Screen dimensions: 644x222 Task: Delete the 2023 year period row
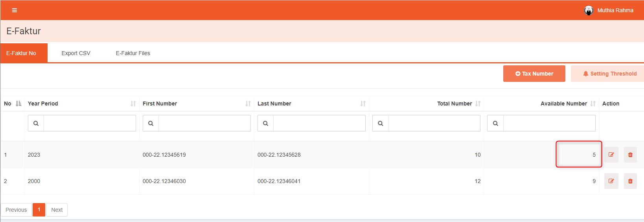pos(630,155)
